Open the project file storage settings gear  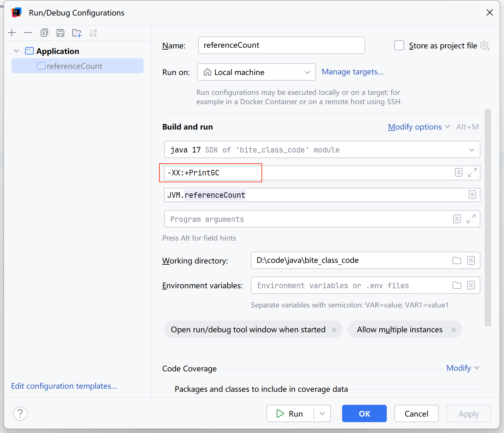coord(484,46)
